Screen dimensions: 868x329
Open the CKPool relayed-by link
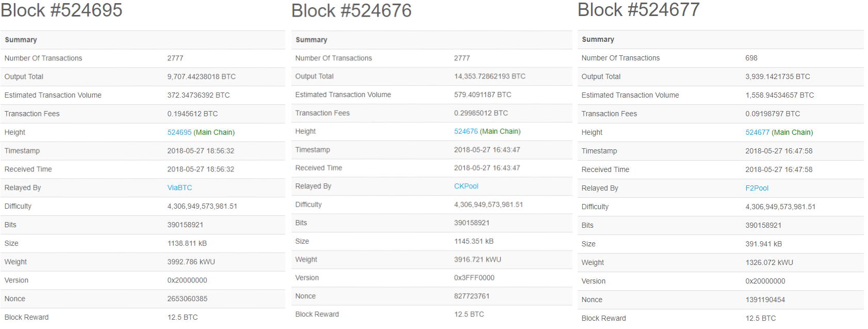pyautogui.click(x=466, y=186)
